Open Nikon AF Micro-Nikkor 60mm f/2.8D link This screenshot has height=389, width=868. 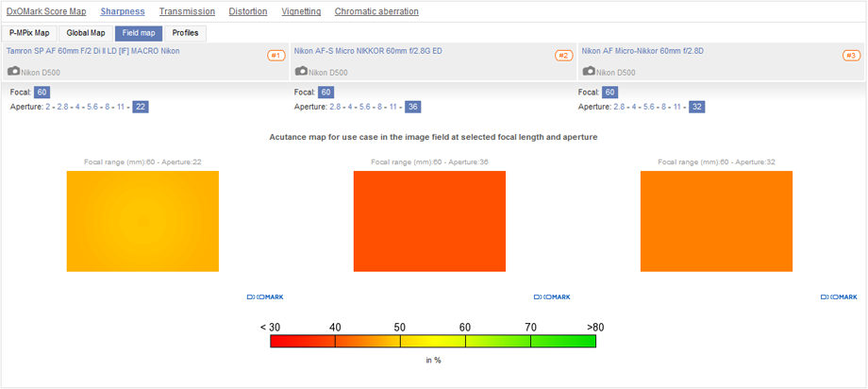pyautogui.click(x=643, y=51)
